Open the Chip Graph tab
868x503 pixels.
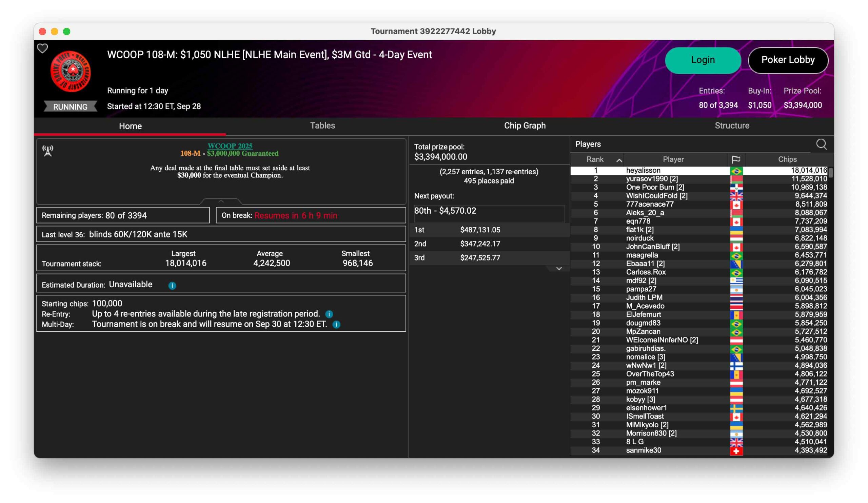coord(525,126)
